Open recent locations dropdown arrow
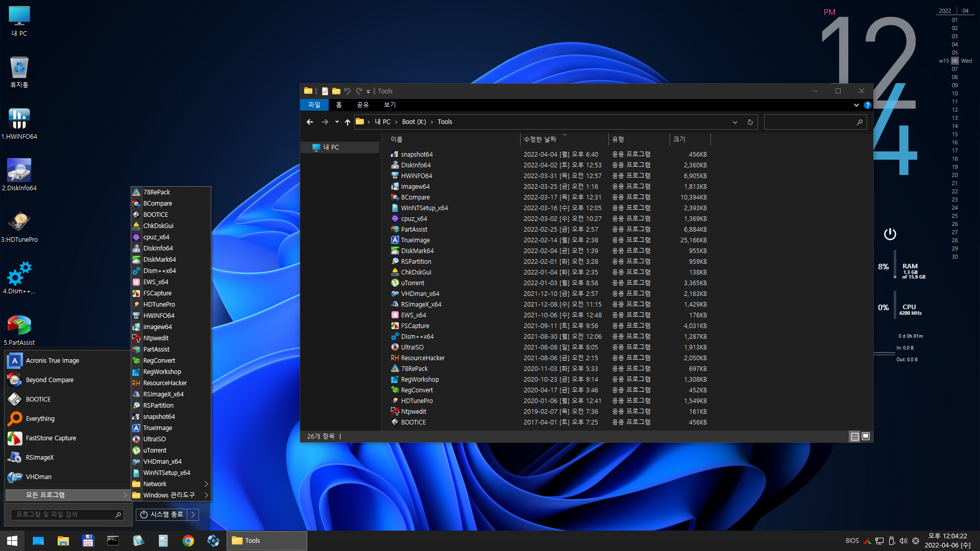 pos(337,122)
